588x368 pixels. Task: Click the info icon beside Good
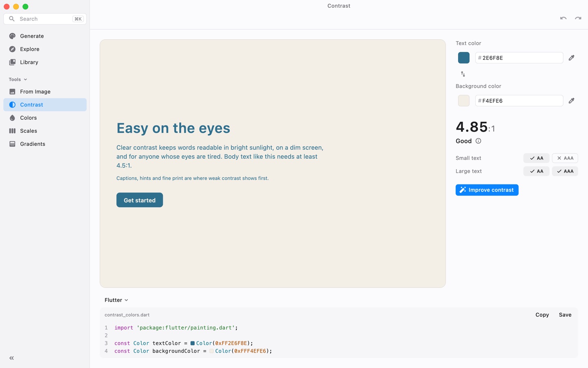(x=479, y=141)
